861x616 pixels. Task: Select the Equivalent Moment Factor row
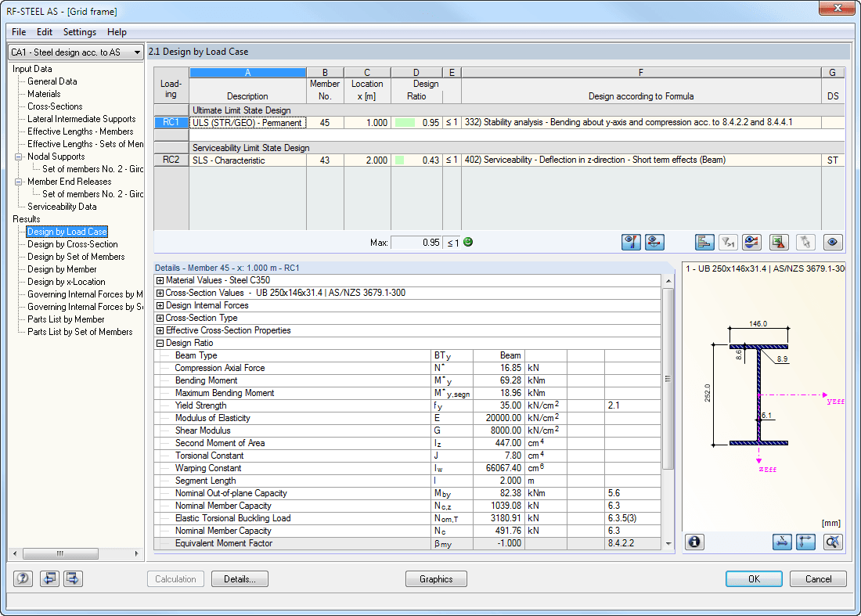[x=408, y=543]
